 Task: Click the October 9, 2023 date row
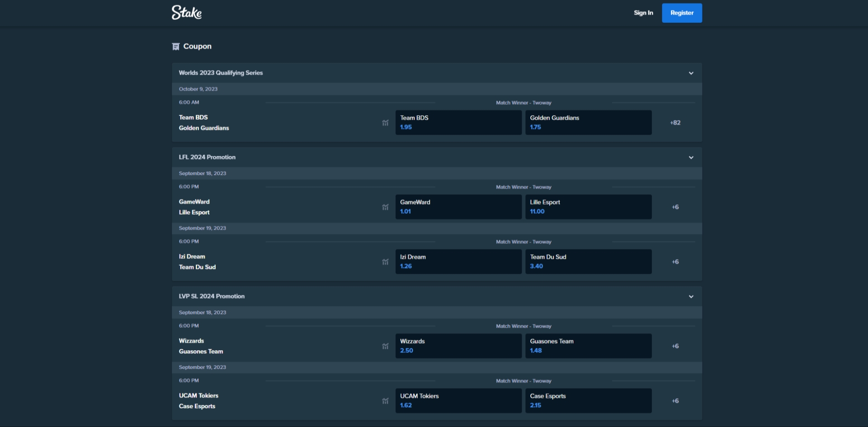pyautogui.click(x=437, y=89)
